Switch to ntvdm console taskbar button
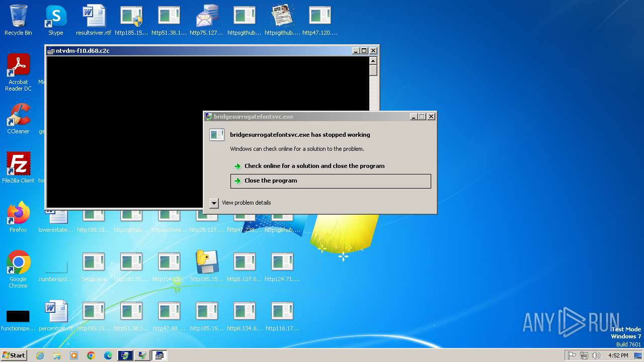Image resolution: width=644 pixels, height=362 pixels. (x=159, y=355)
